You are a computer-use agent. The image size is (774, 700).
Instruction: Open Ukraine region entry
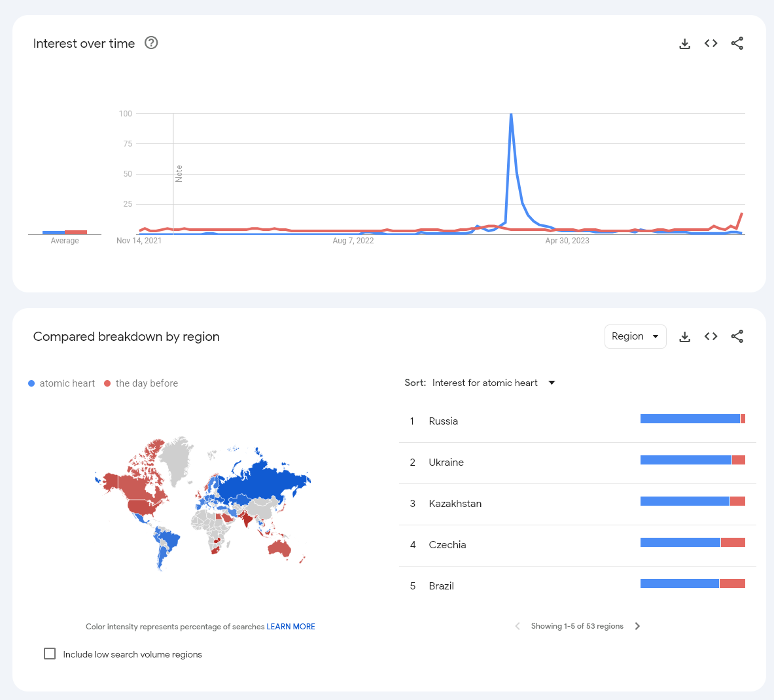(x=446, y=463)
